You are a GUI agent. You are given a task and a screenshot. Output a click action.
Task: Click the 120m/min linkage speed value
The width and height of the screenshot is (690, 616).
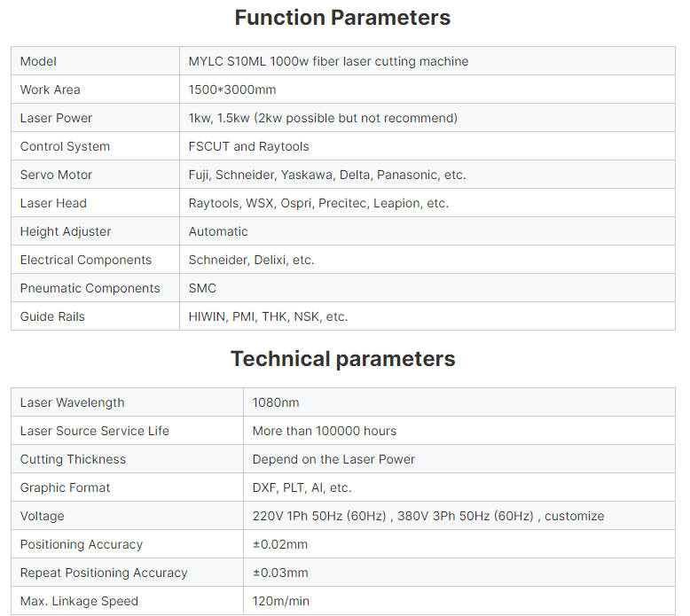tap(281, 601)
